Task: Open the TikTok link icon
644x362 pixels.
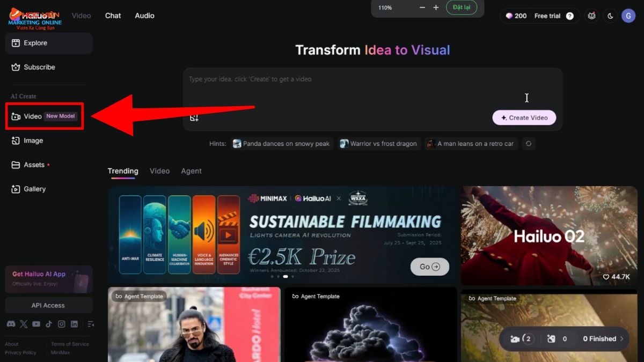Action: click(x=49, y=324)
